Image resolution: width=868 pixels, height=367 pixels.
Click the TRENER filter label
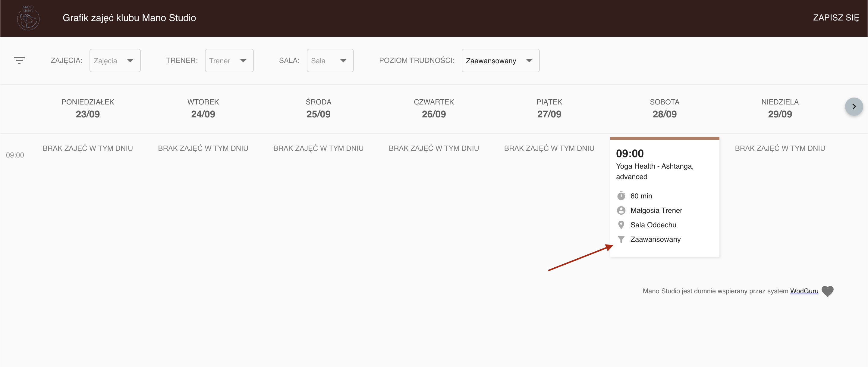click(182, 61)
